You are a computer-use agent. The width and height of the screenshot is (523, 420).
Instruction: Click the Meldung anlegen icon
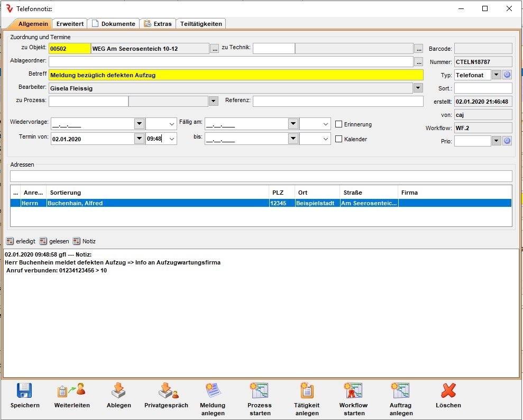[x=213, y=391]
